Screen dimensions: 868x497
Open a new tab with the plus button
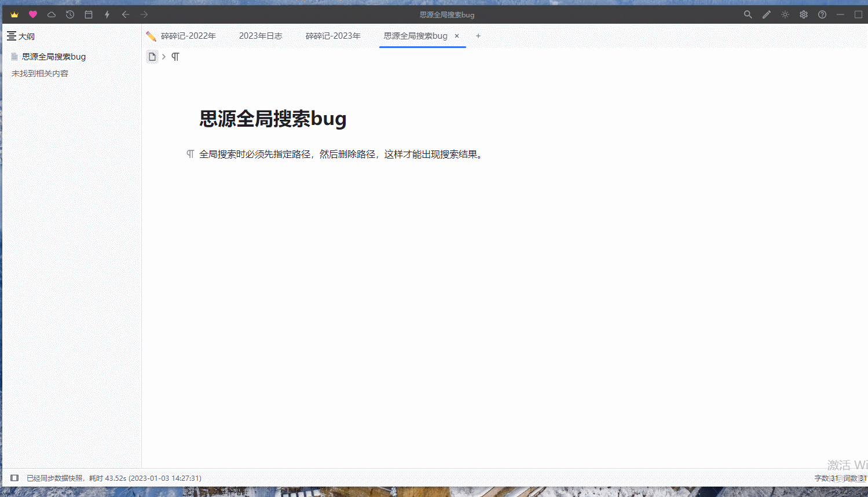(478, 36)
